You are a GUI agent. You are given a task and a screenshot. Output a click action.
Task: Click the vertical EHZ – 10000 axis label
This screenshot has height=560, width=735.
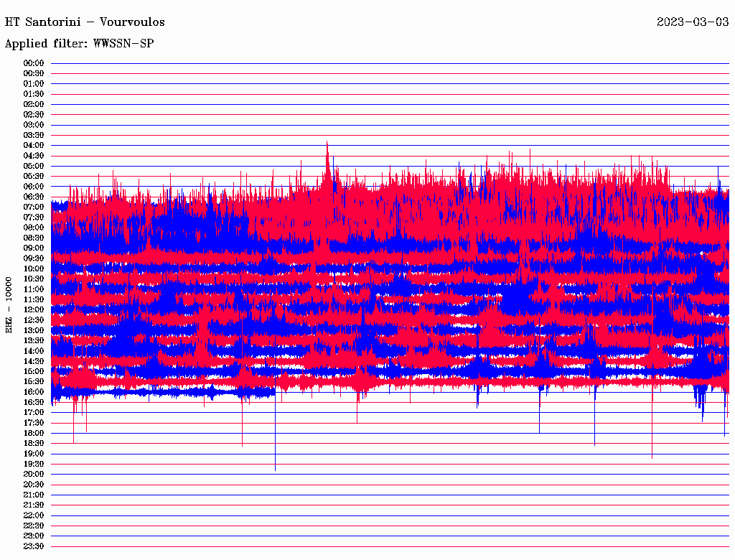click(x=9, y=305)
